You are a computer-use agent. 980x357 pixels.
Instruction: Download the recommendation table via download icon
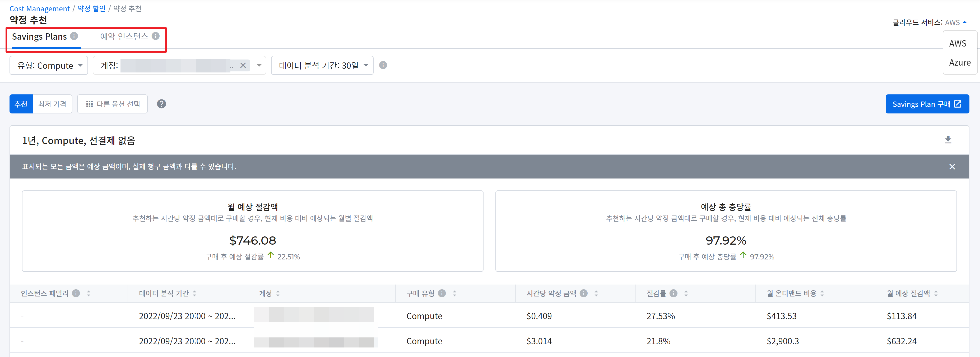(948, 140)
